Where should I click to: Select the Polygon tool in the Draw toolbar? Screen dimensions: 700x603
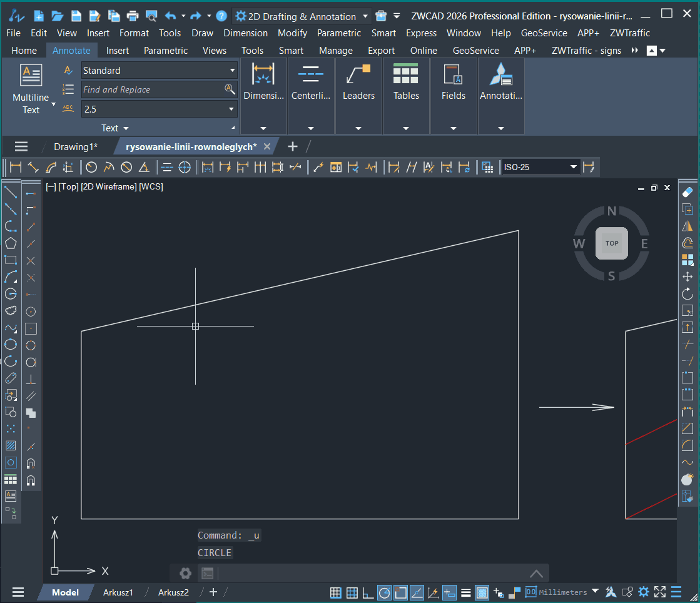point(11,243)
